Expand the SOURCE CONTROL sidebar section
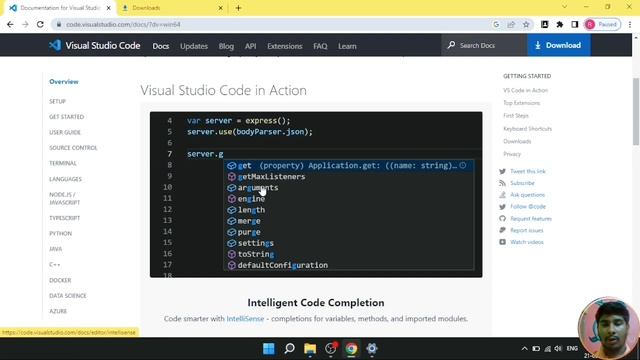This screenshot has height=360, width=640. 73,148
